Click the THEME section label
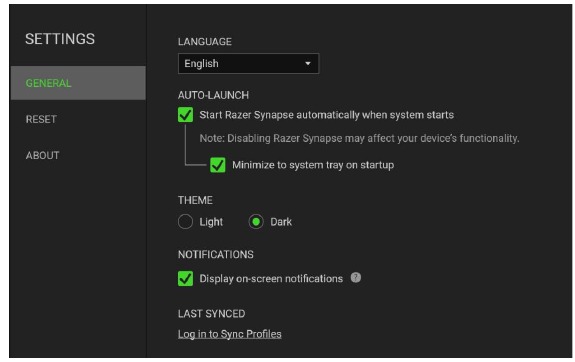 coord(195,200)
